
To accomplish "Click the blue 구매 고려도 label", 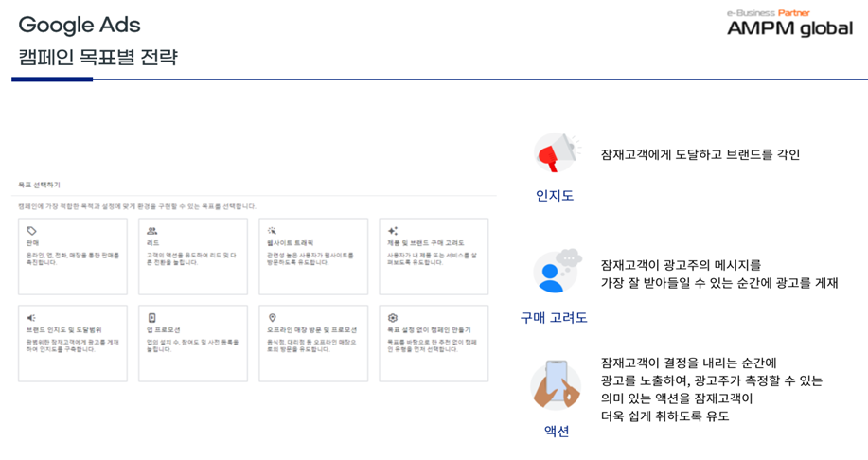I will pos(554,318).
